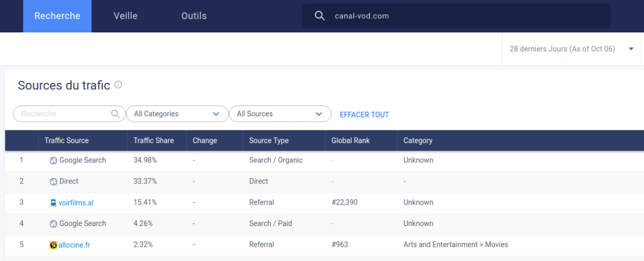644x261 pixels.
Task: Click the globe icon beside Direct
Action: coord(53,182)
